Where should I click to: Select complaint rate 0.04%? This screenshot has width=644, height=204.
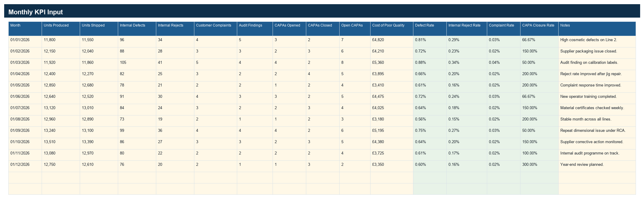(x=504, y=64)
